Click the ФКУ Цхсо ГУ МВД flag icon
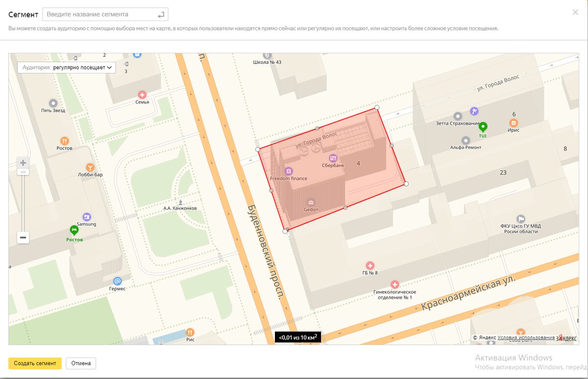588x379 pixels. click(x=521, y=218)
